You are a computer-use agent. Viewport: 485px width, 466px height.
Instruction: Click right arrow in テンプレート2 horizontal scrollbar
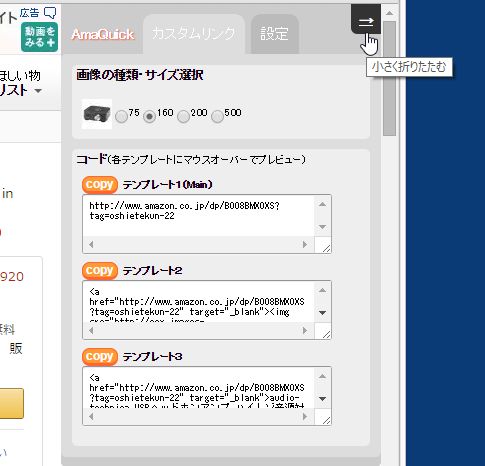(305, 331)
